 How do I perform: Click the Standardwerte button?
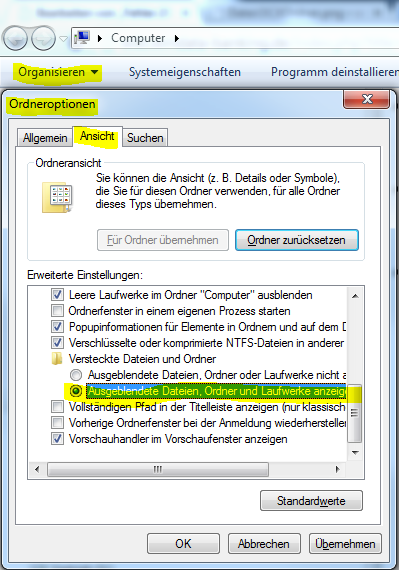click(311, 501)
